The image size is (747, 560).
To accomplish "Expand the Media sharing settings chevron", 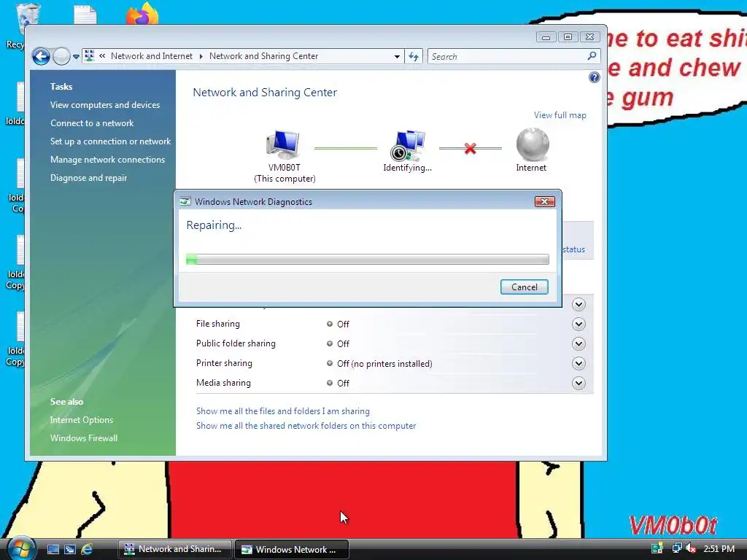I will pyautogui.click(x=578, y=384).
